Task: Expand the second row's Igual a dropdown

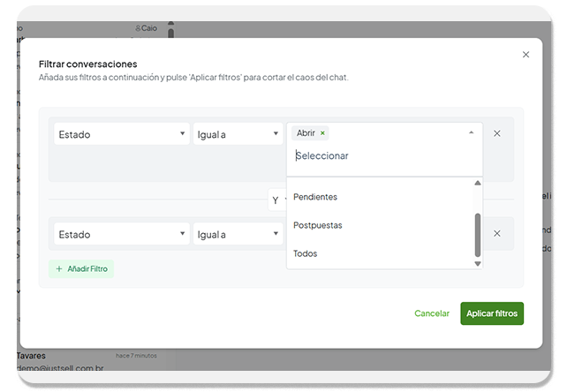Action: 238,235
